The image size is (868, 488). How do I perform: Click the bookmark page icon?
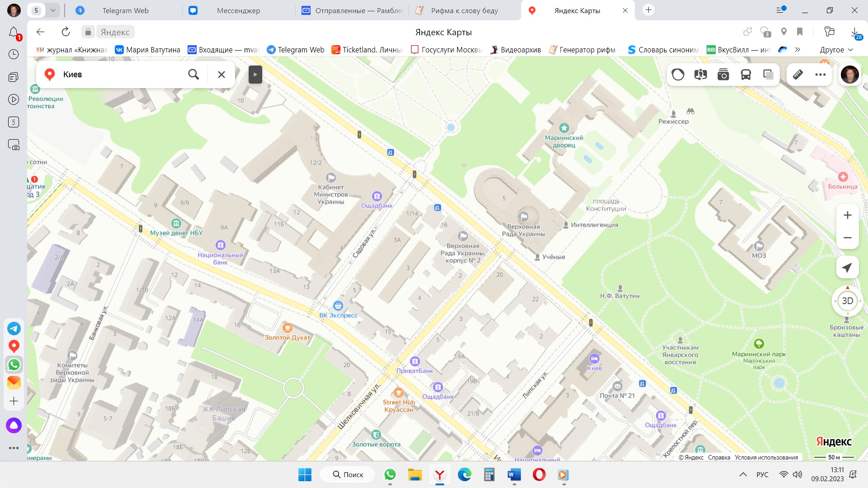point(800,32)
